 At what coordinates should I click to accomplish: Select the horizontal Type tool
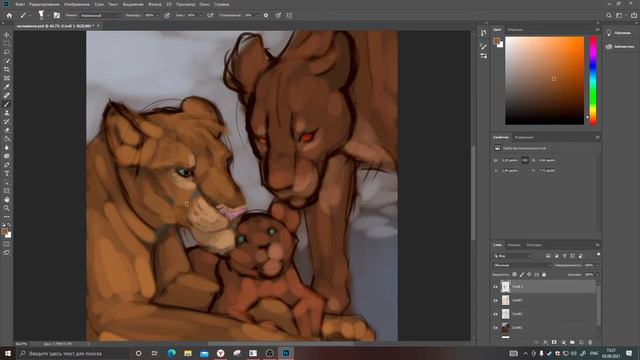7,173
